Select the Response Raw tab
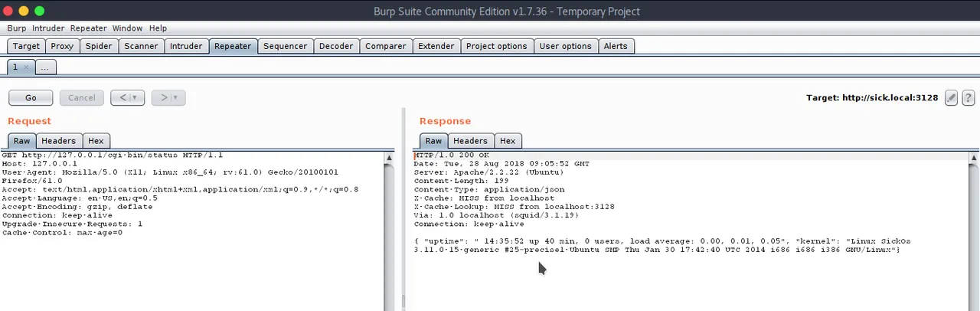The height and width of the screenshot is (311, 980). 433,141
